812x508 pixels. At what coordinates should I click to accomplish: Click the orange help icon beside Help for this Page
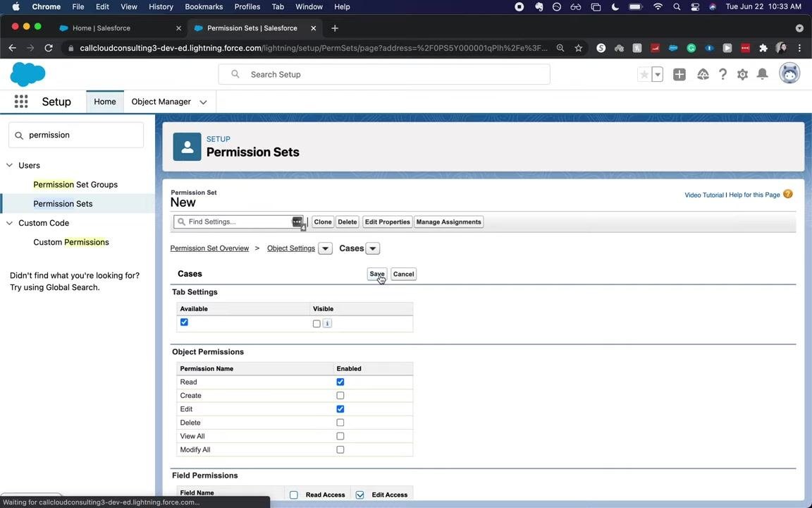tap(787, 195)
